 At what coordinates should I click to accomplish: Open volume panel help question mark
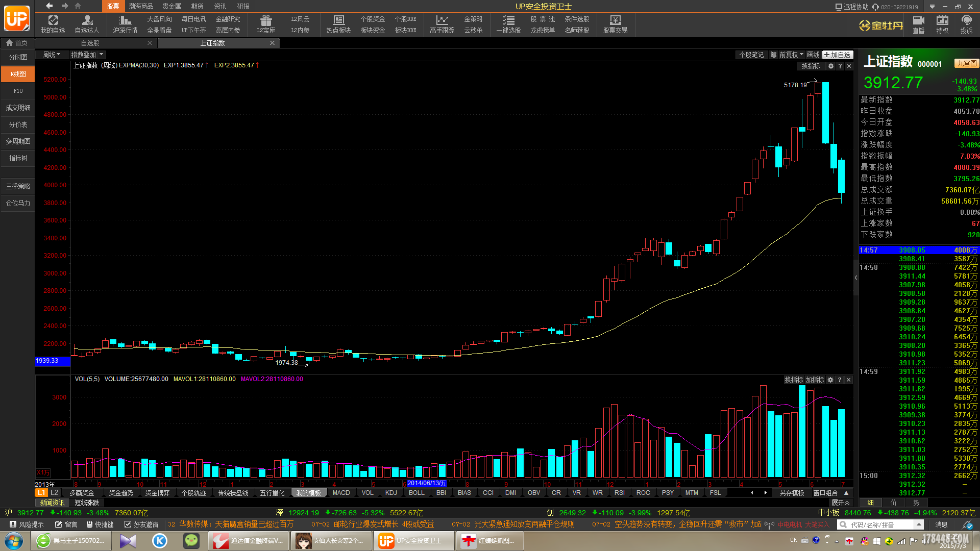(839, 380)
